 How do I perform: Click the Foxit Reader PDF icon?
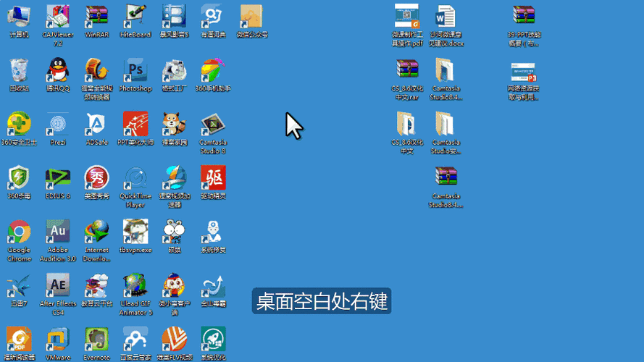tap(19, 339)
